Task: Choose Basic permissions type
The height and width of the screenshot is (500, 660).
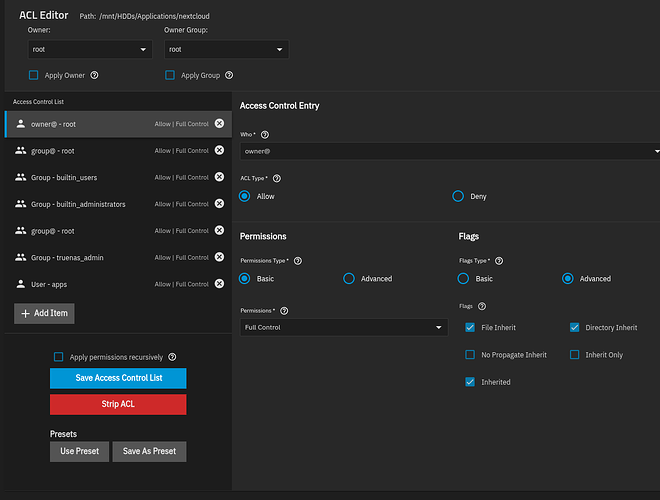Action: pyautogui.click(x=245, y=279)
